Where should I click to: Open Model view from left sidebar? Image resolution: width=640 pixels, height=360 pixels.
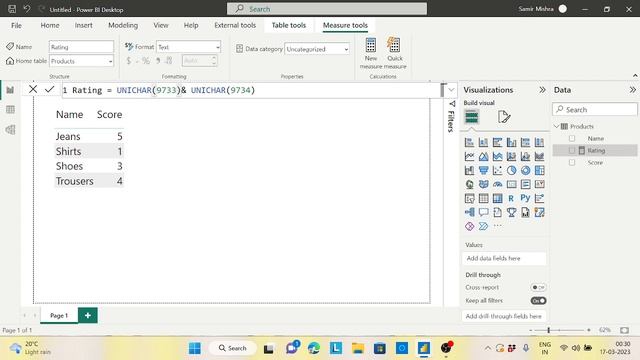tap(10, 129)
